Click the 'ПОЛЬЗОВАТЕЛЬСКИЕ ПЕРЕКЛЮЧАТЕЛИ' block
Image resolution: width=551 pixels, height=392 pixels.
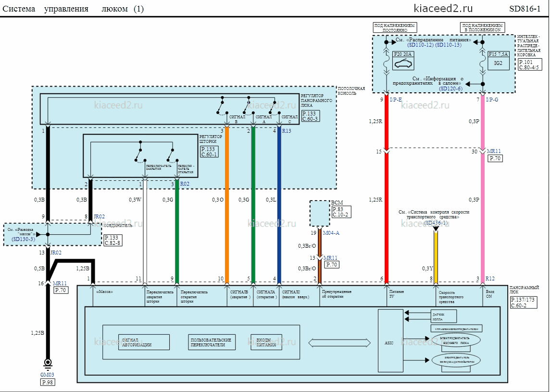[x=212, y=342]
